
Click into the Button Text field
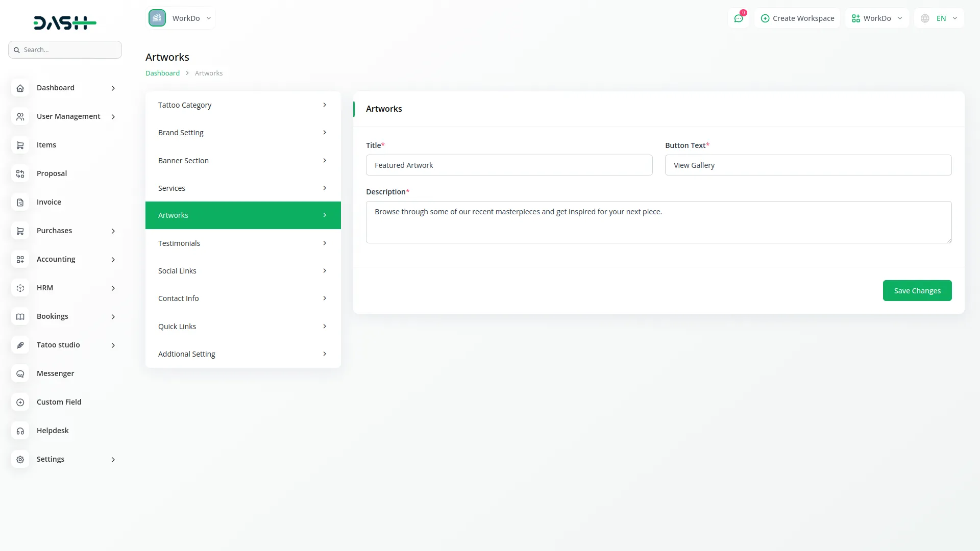tap(807, 165)
